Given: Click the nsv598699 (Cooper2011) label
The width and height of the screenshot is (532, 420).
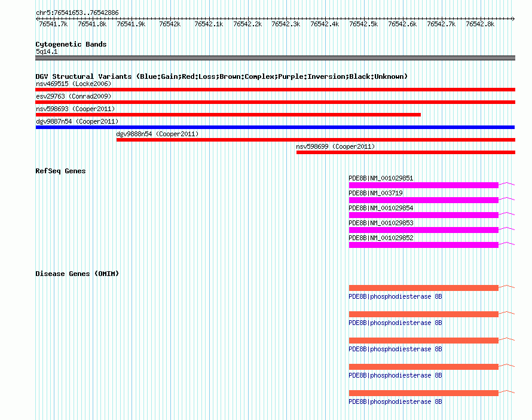Looking at the screenshot, I should pos(335,146).
